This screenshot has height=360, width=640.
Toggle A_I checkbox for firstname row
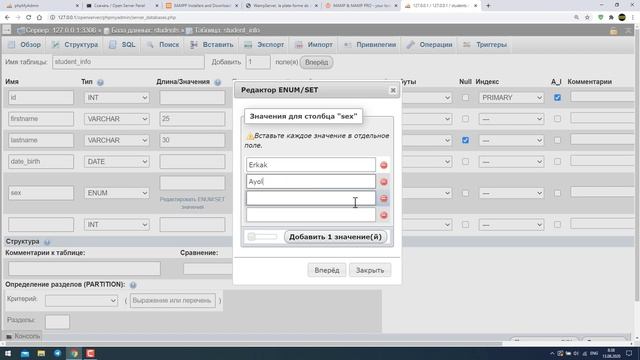coord(557,119)
